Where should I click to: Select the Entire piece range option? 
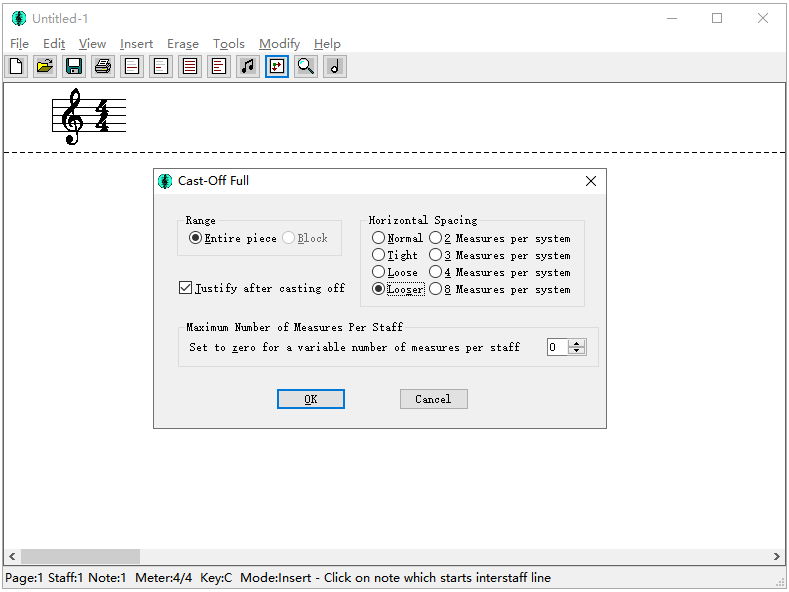tap(233, 238)
